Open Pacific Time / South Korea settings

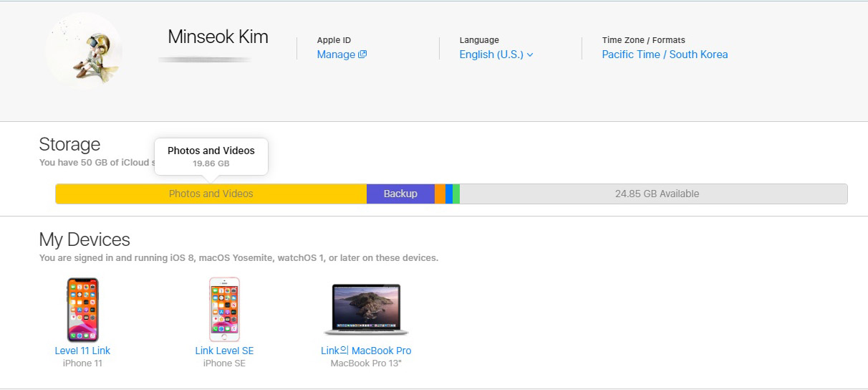coord(665,54)
